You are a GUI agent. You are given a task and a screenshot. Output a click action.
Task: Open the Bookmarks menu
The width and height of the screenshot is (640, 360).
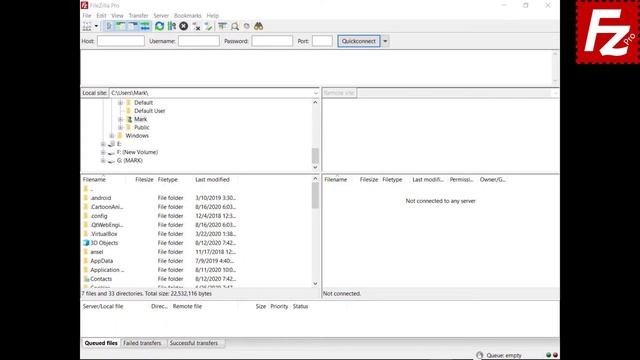click(187, 16)
